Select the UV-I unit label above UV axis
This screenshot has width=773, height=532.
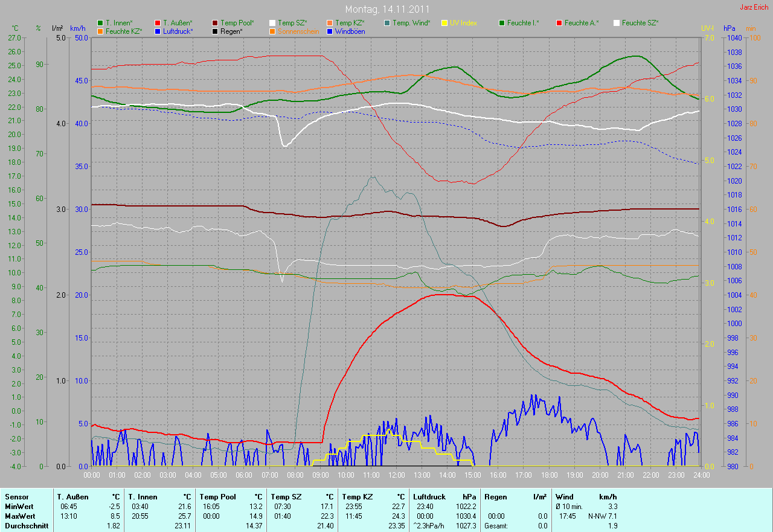pos(707,28)
